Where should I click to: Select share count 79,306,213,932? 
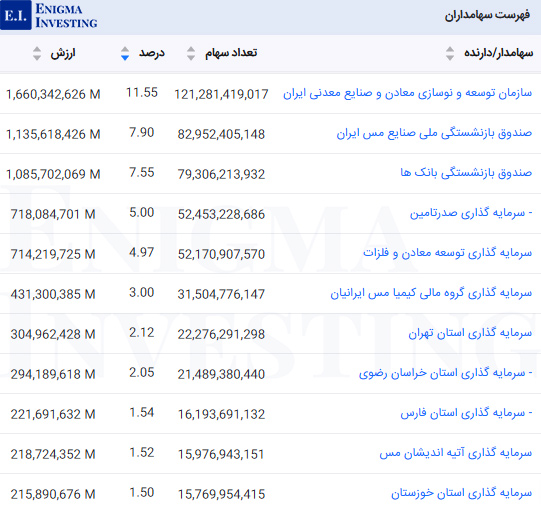pyautogui.click(x=221, y=174)
